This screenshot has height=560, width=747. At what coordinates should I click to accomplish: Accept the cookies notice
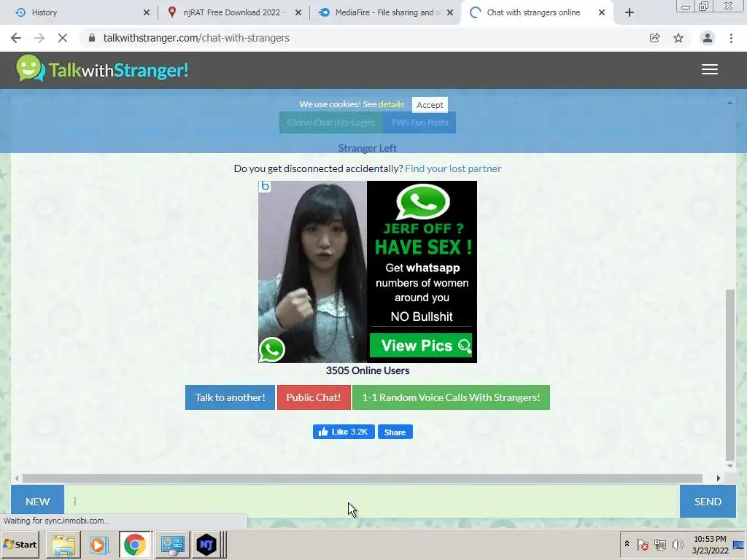(x=430, y=105)
